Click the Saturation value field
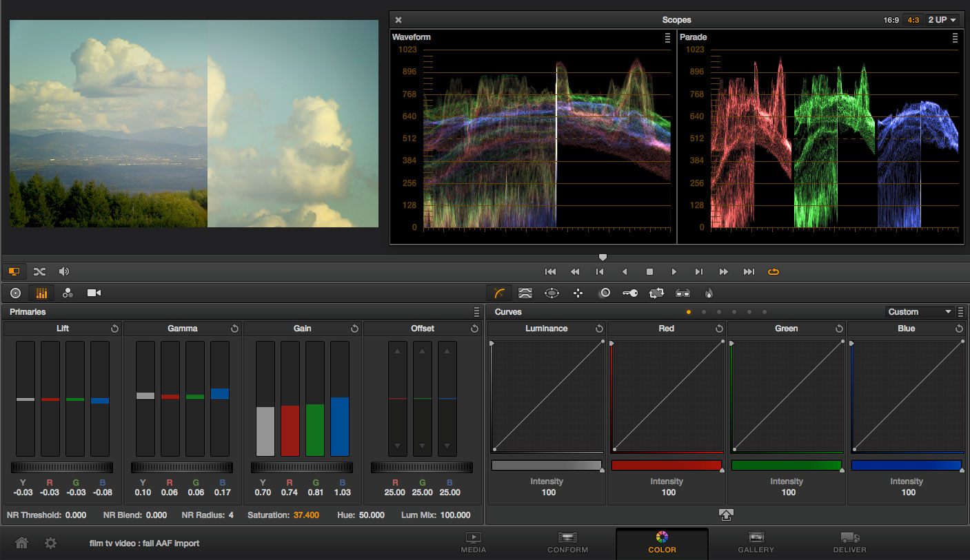The image size is (970, 560). coord(306,515)
